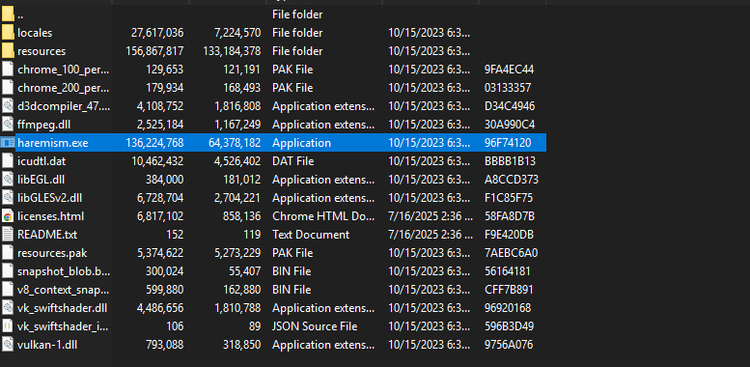Click the size value 136,224,768

tap(154, 143)
